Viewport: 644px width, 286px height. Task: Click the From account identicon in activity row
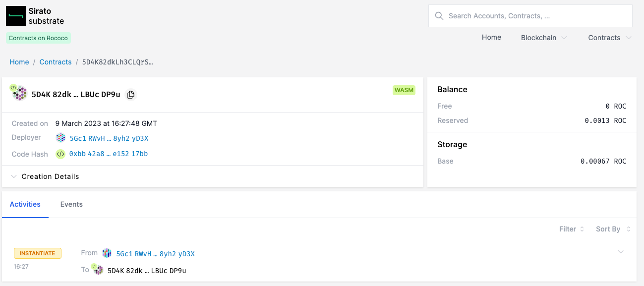[x=107, y=253]
